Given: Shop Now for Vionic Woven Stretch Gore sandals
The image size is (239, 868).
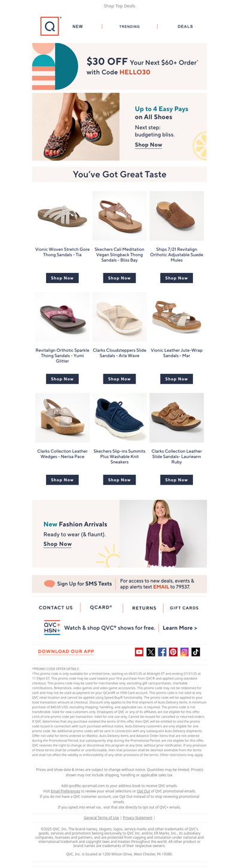Looking at the screenshot, I should tap(62, 278).
